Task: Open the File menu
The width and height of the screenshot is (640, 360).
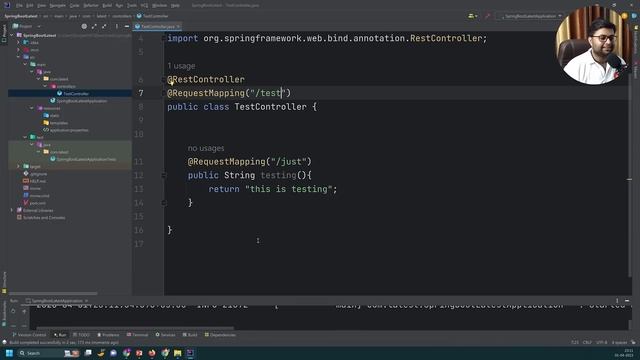Action: (x=19, y=6)
